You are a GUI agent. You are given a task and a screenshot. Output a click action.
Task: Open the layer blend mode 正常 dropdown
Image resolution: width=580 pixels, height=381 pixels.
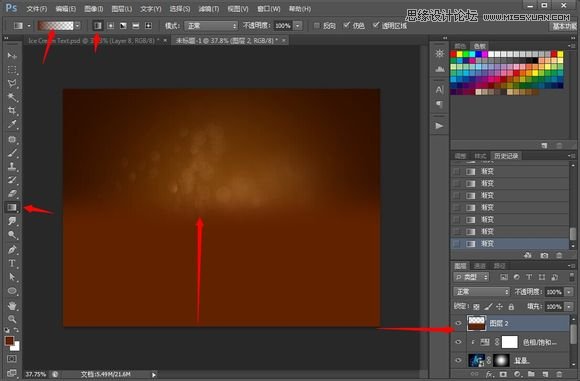coord(481,292)
